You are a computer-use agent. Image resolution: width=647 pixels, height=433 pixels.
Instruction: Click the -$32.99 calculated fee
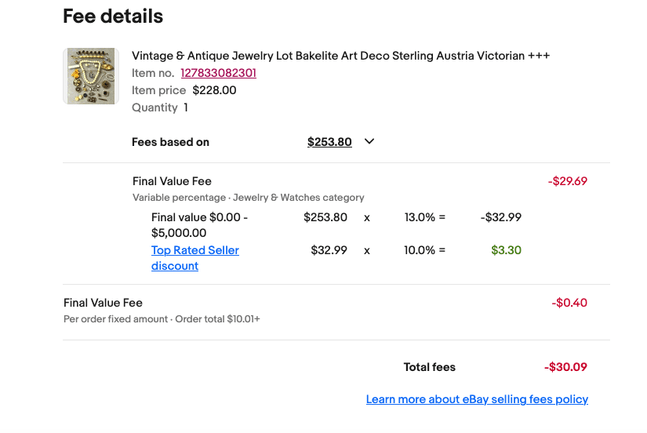[x=501, y=217]
